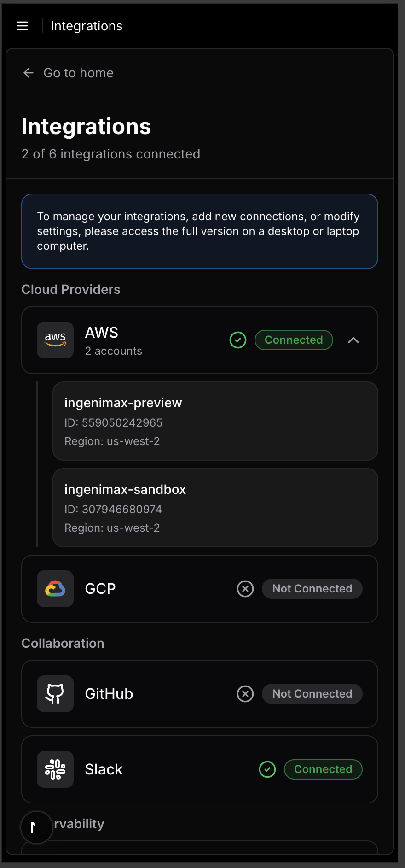Click the AWS Connected badge
Screen dimensions: 405x868
pyautogui.click(x=294, y=340)
